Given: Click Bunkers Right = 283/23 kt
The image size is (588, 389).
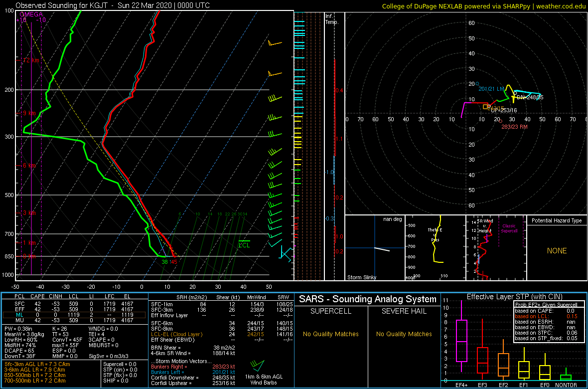Looking at the screenshot, I should [x=192, y=367].
